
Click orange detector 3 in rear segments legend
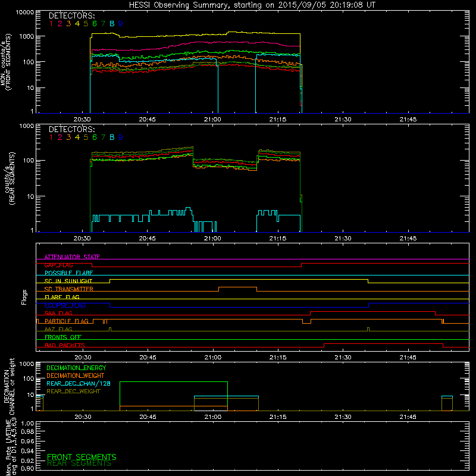[68, 137]
